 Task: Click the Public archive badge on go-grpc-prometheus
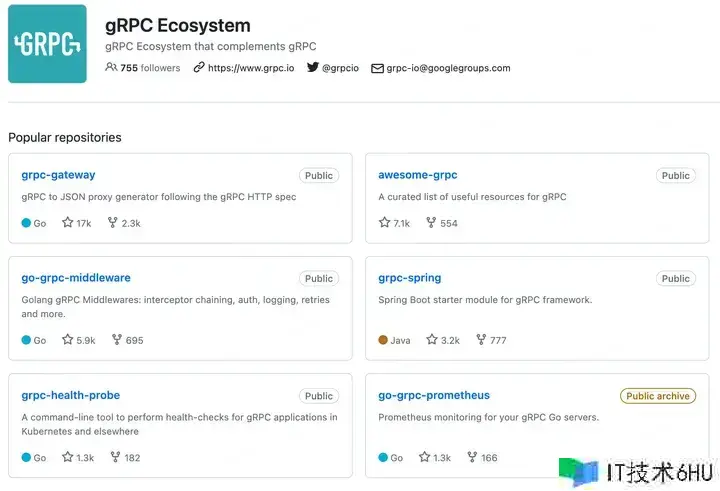pyautogui.click(x=658, y=396)
